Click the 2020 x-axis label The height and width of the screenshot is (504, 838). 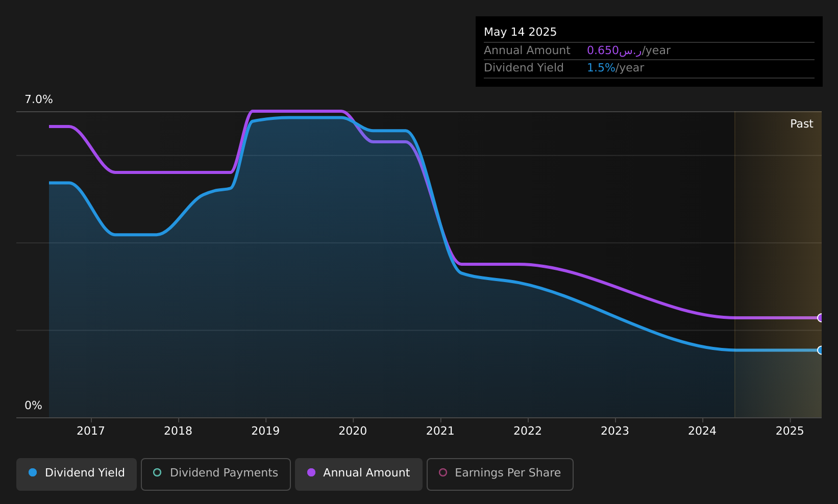353,431
